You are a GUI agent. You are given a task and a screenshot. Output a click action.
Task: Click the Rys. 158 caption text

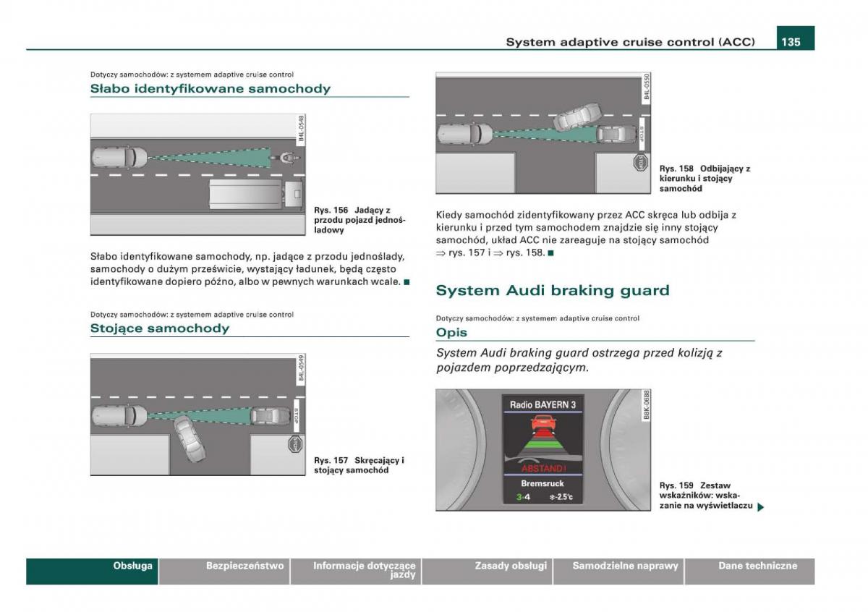pyautogui.click(x=705, y=179)
